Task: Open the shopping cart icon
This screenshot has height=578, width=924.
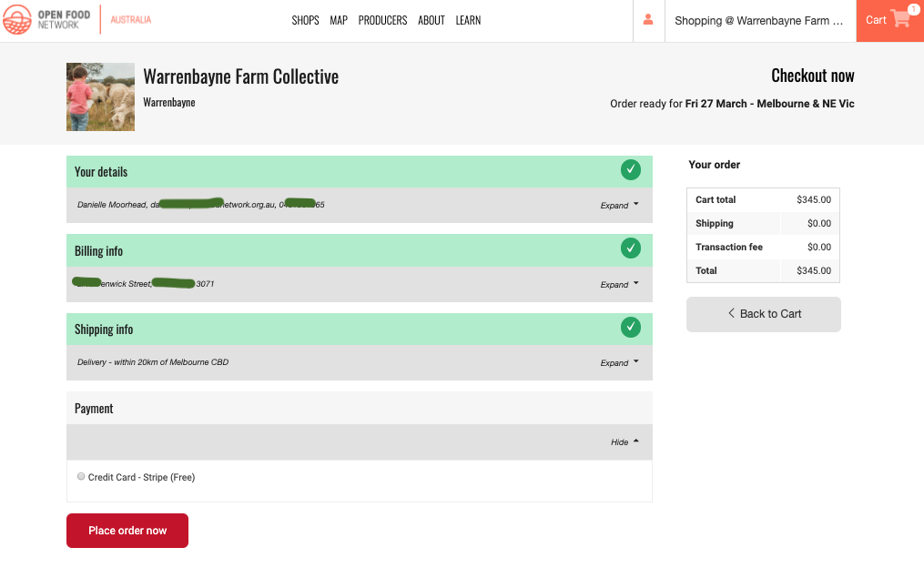Action: 900,19
